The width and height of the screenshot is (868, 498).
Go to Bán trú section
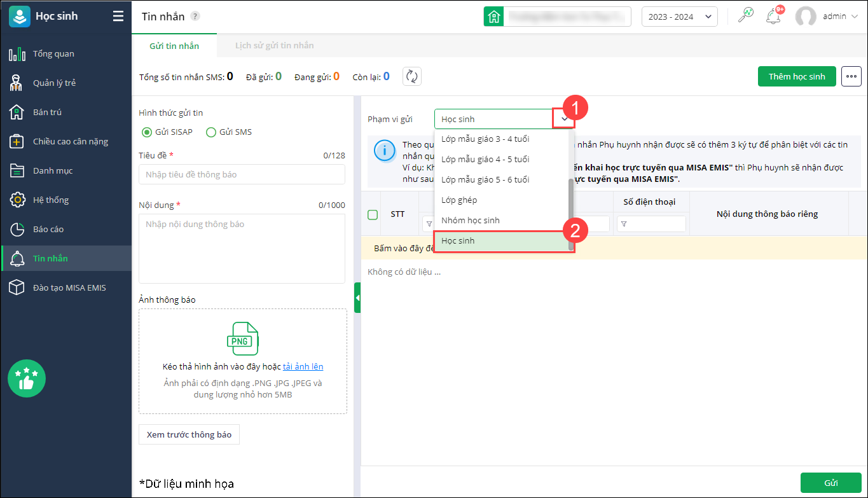point(66,113)
